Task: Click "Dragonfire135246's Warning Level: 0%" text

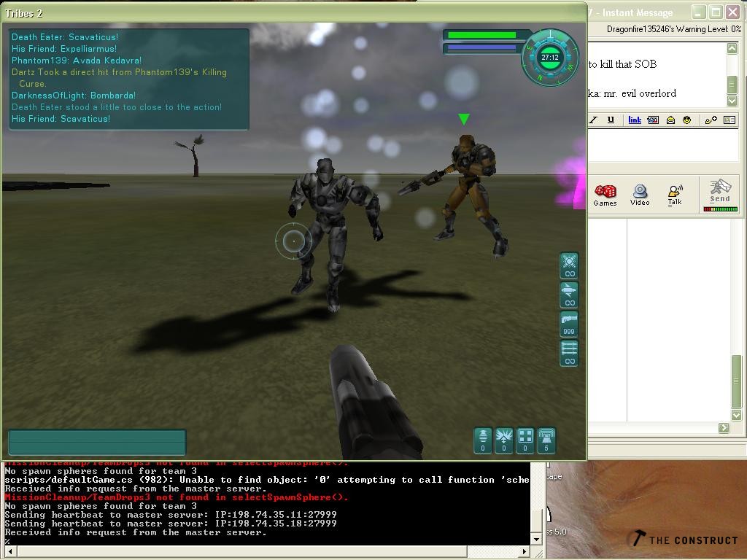Action: pyautogui.click(x=674, y=29)
